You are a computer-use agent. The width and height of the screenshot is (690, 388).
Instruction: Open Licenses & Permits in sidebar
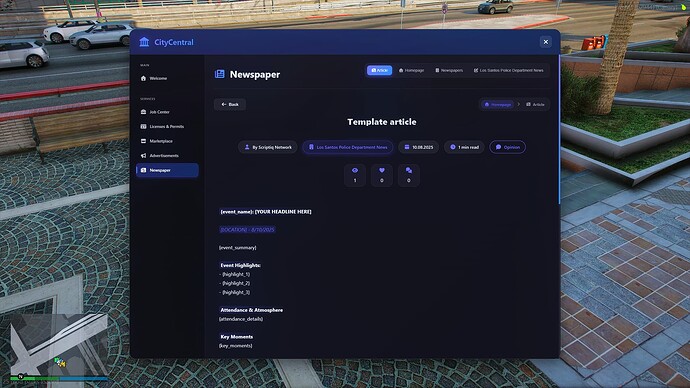[x=167, y=127]
